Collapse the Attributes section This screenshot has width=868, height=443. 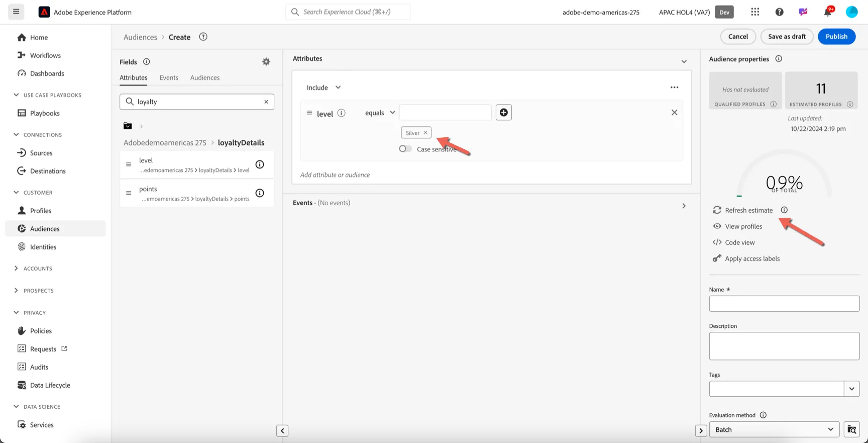click(x=684, y=61)
